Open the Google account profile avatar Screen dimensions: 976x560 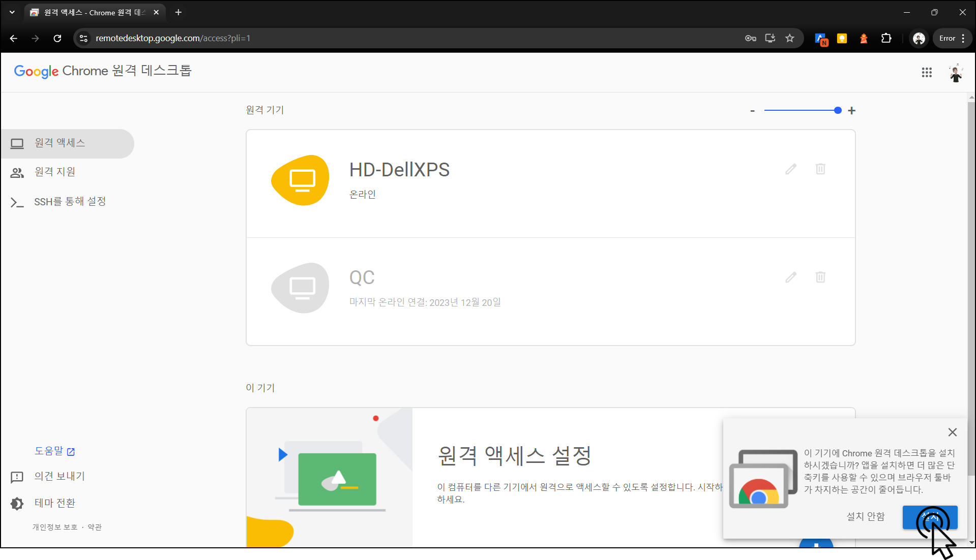(956, 73)
